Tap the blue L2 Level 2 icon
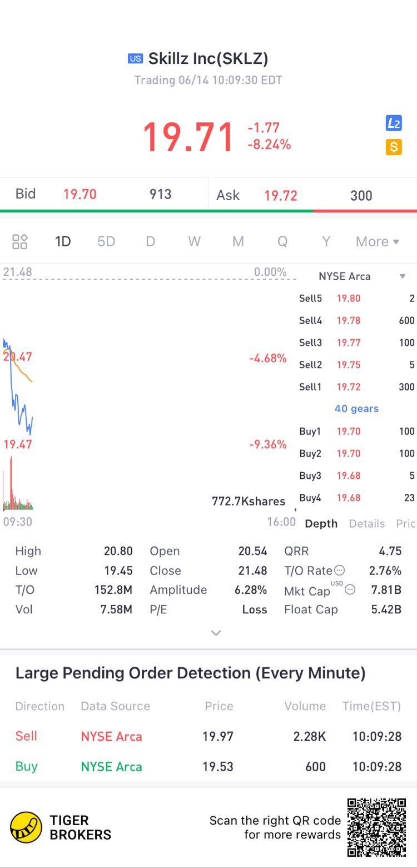 tap(394, 123)
